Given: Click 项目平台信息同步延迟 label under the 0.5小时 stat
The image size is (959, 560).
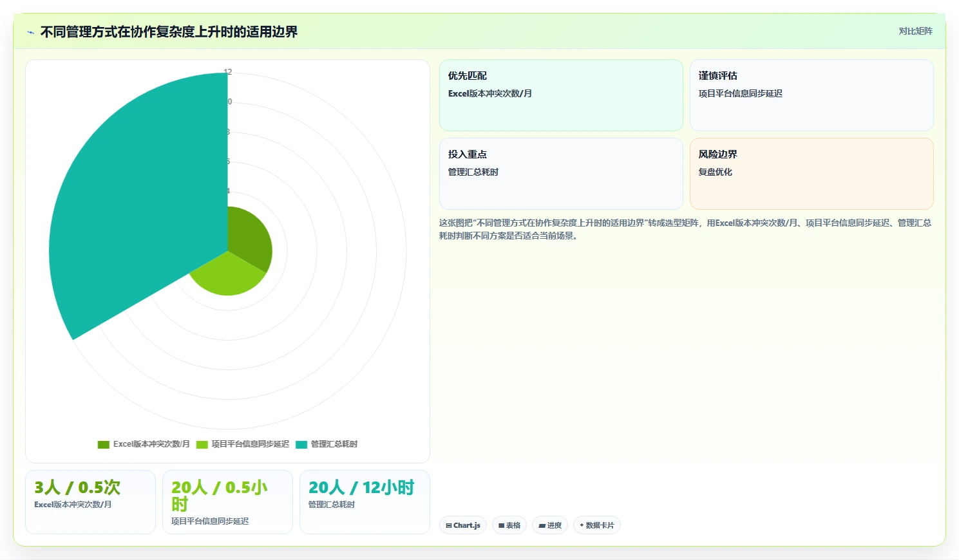Looking at the screenshot, I should [x=210, y=521].
